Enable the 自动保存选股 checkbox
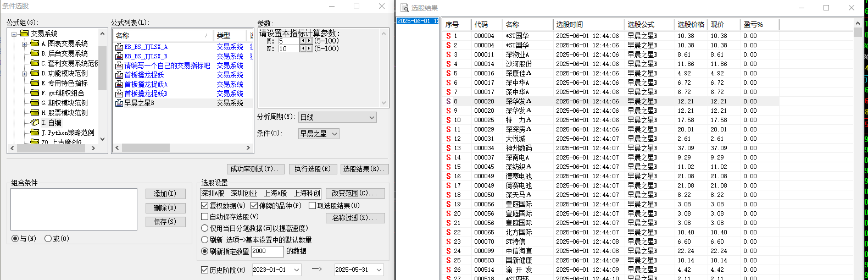Screen dimensions: 868x280 [x=205, y=217]
